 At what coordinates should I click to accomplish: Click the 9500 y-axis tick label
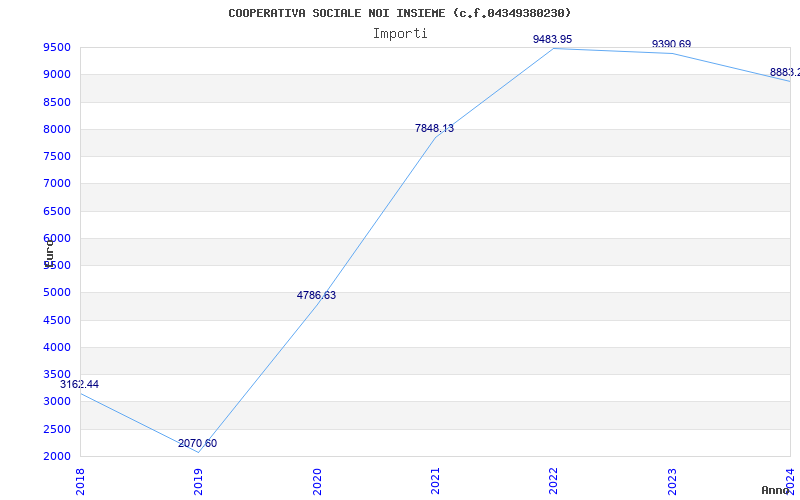(57, 48)
